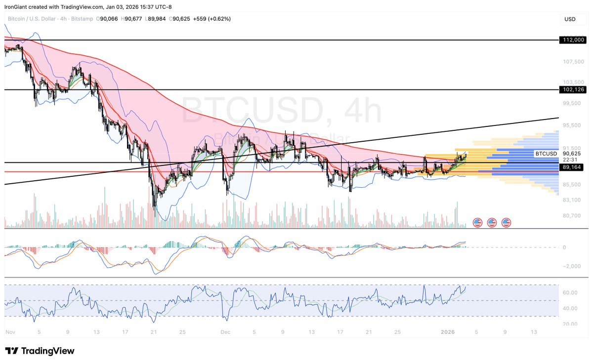The image size is (593, 364).
Task: Select the BTCUSD label on the price axis
Action: click(545, 154)
